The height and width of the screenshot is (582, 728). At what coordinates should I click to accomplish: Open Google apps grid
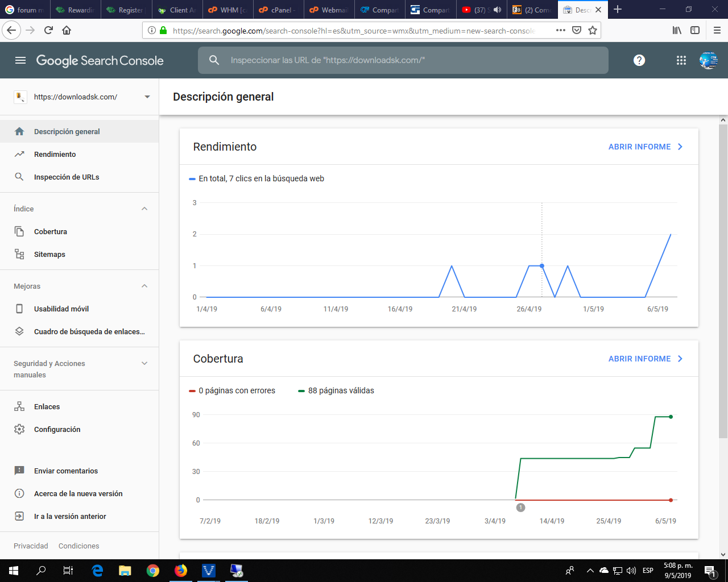(x=681, y=60)
